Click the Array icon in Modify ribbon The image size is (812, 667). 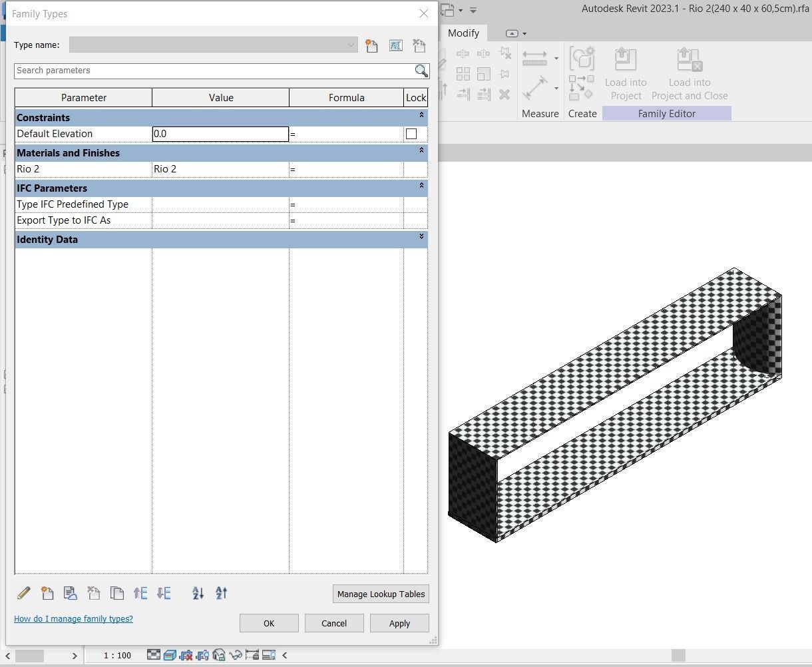(x=463, y=74)
